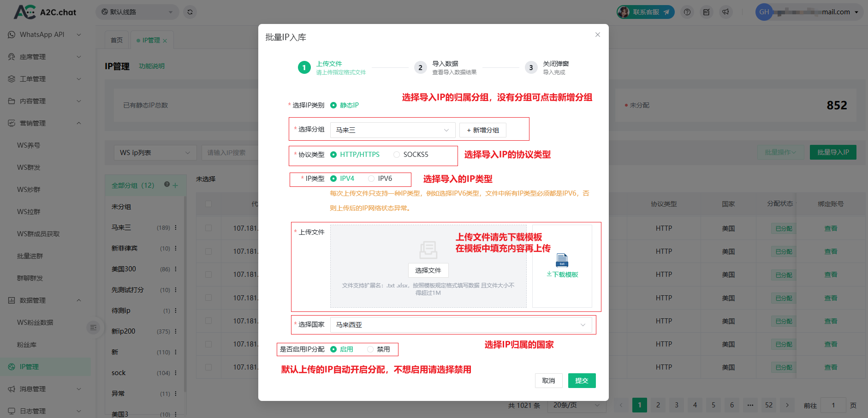
Task: Open three-dot menu for 马来三 group
Action: (176, 227)
